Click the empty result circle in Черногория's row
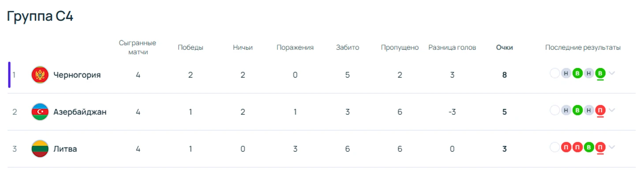The height and width of the screenshot is (177, 644). pos(554,73)
